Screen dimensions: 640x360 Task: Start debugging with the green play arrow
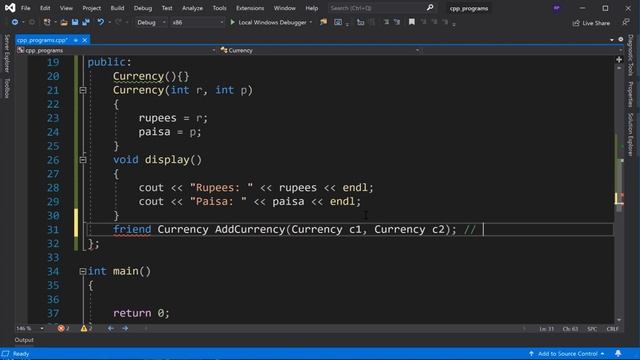(232, 22)
